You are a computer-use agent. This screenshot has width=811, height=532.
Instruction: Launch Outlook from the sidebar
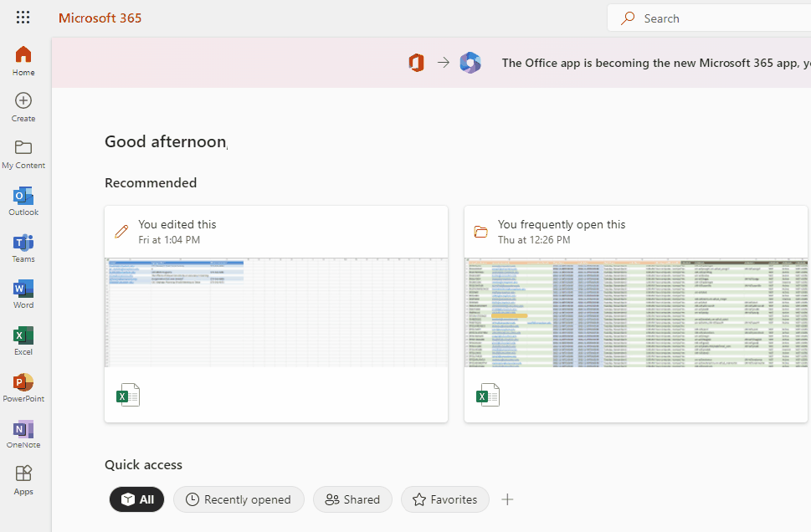(23, 201)
